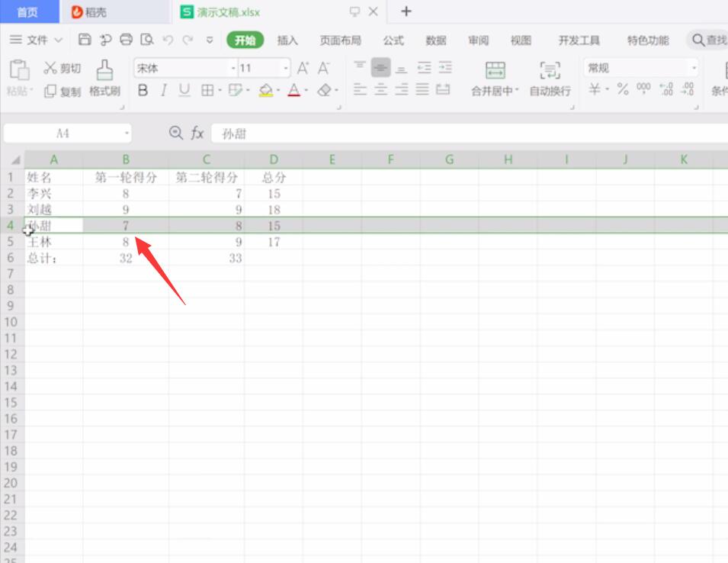Switch to the 公式 tab
The image size is (728, 563).
click(x=393, y=40)
